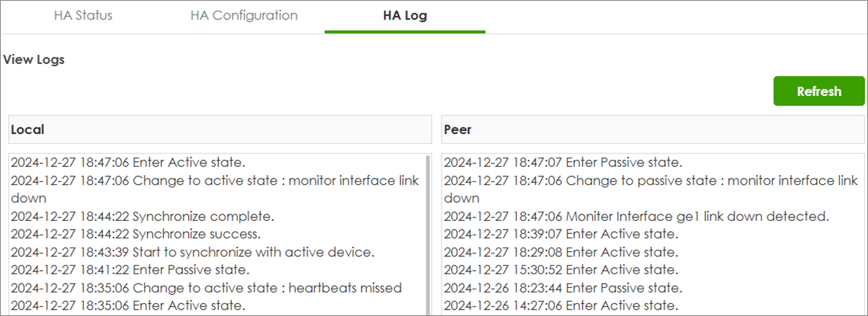868x316 pixels.
Task: Click peer 'Change to passive state' entry
Action: pyautogui.click(x=650, y=180)
